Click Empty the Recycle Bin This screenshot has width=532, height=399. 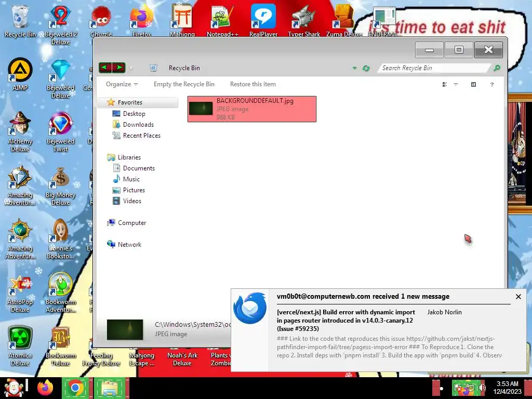[x=184, y=84]
